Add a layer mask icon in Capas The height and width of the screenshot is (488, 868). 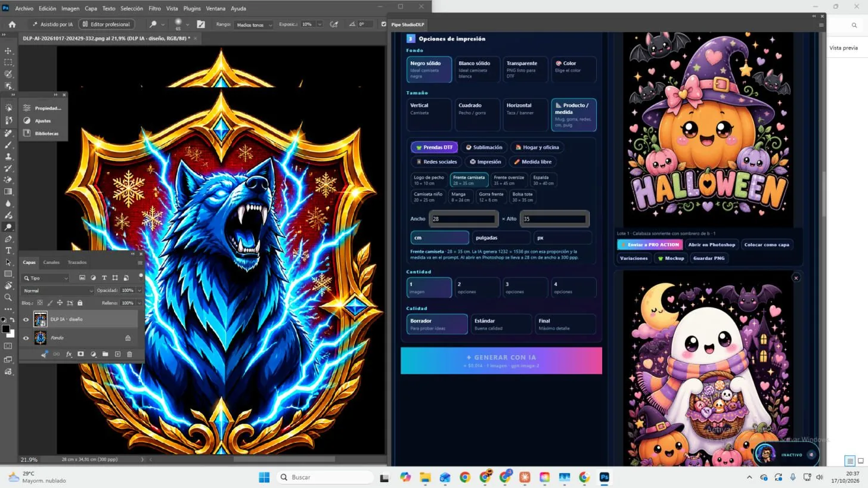[x=80, y=354]
